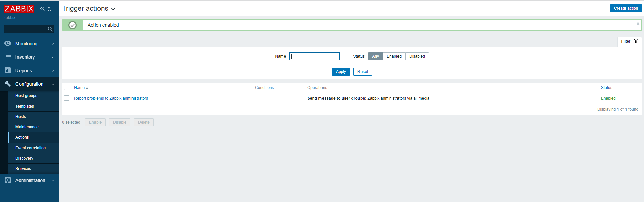The image size is (644, 202).
Task: Click the Configuration wrench icon
Action: point(8,84)
